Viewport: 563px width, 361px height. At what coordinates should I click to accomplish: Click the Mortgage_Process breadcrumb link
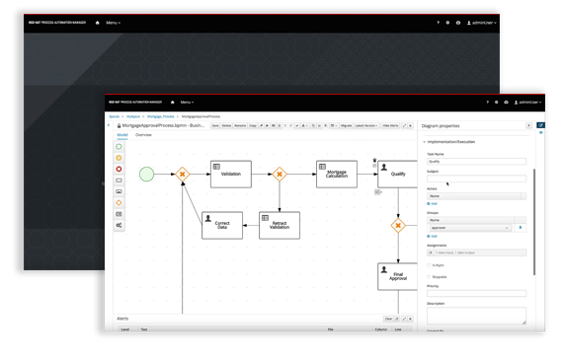(x=160, y=116)
